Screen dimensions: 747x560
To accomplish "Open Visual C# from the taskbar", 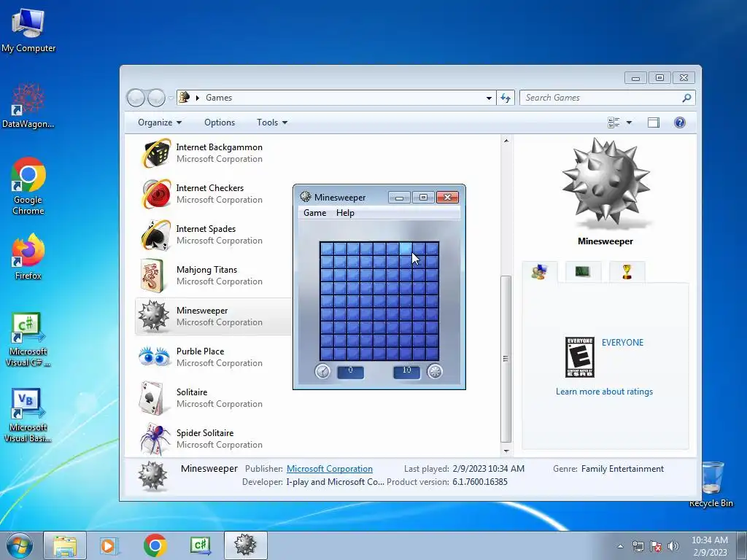I will (201, 545).
